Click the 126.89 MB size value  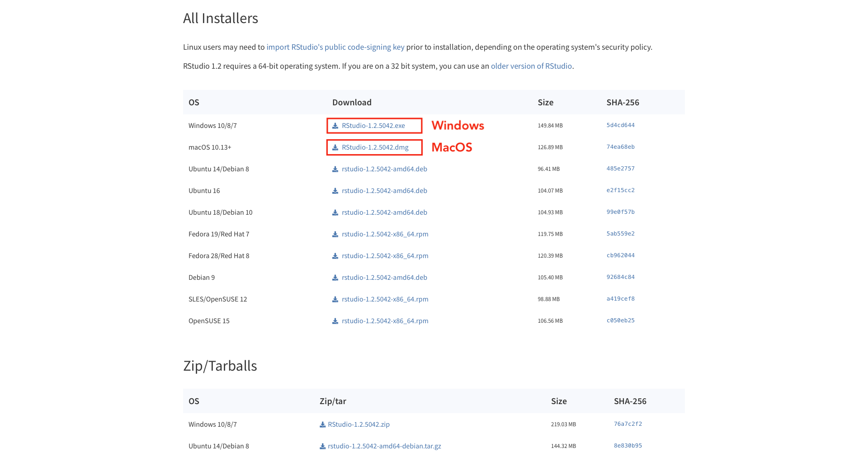click(x=550, y=147)
